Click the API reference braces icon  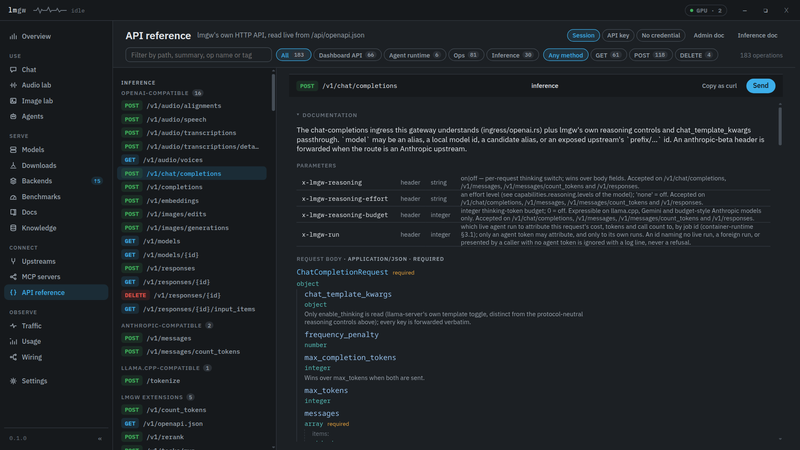point(13,292)
